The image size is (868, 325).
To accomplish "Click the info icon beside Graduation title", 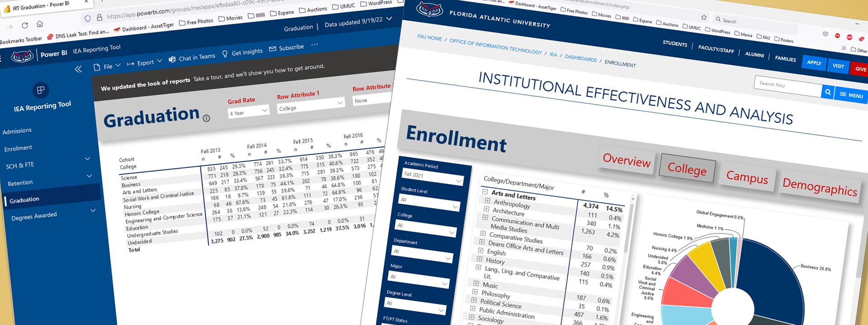I will click(206, 118).
